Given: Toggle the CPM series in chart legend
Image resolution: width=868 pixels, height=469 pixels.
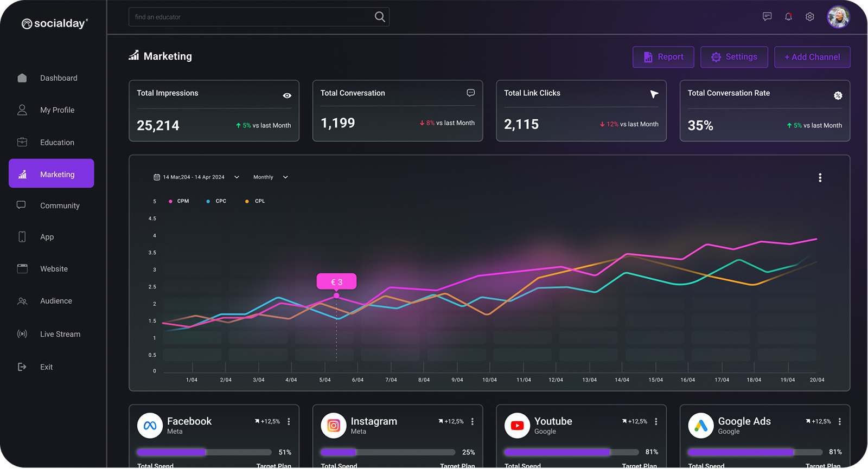Looking at the screenshot, I should (179, 201).
